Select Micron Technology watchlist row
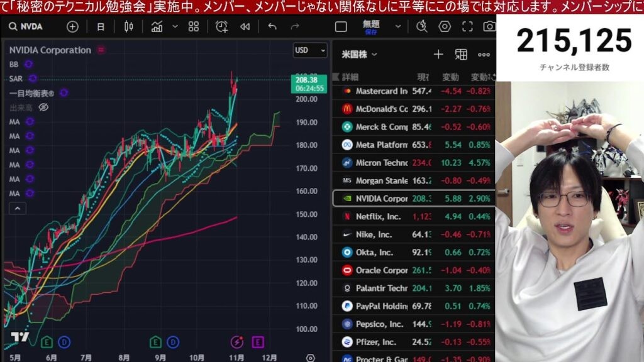The height and width of the screenshot is (362, 644). [414, 163]
